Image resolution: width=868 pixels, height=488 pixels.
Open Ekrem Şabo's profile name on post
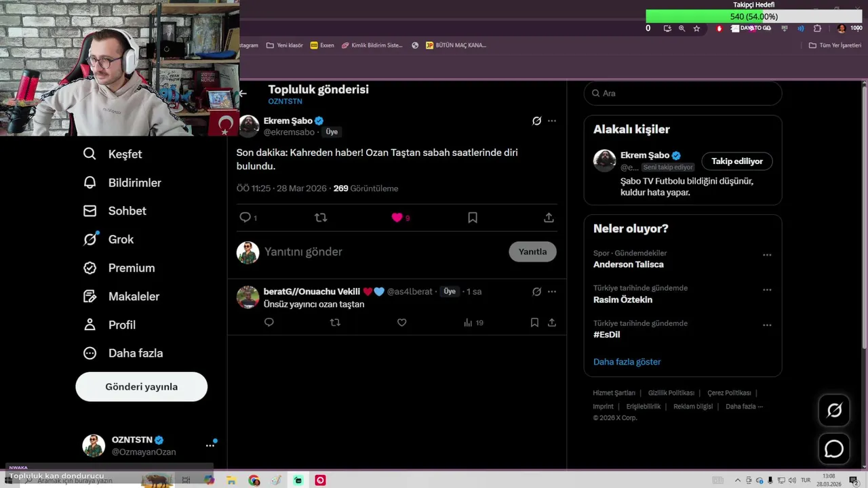(x=288, y=121)
